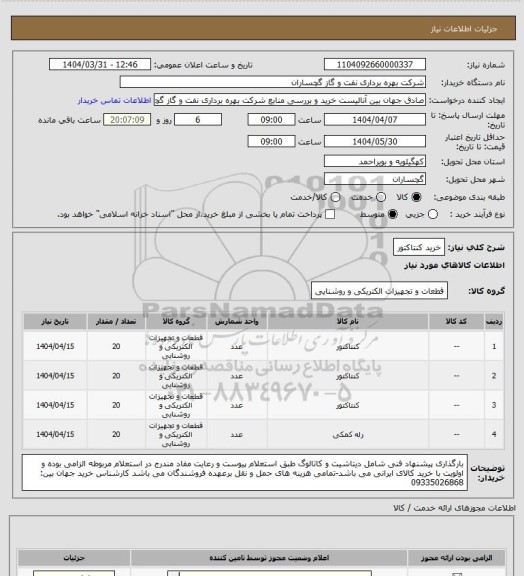The height and width of the screenshot is (576, 524).
Task: Select the کالا radio button
Action: 416,197
